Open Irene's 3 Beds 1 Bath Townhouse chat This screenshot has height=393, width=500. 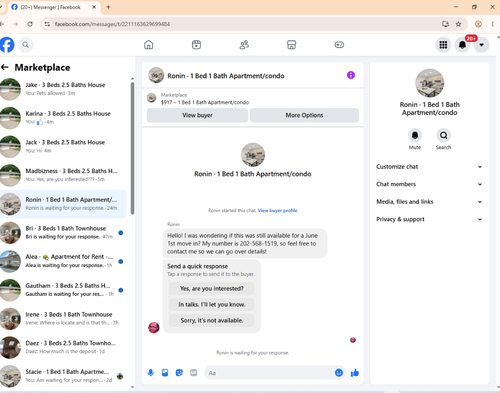63,318
